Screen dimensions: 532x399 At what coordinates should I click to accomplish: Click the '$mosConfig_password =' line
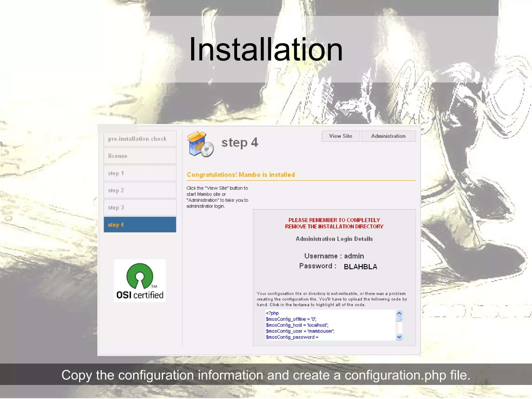(x=292, y=337)
